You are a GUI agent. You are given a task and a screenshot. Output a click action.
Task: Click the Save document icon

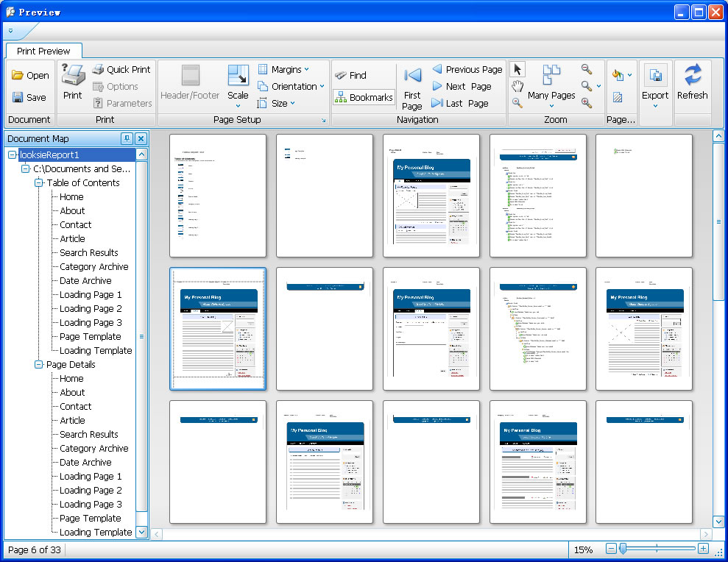18,97
